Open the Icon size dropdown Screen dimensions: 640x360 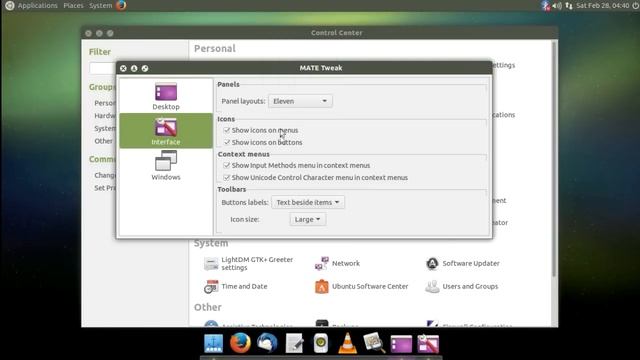[307, 220]
